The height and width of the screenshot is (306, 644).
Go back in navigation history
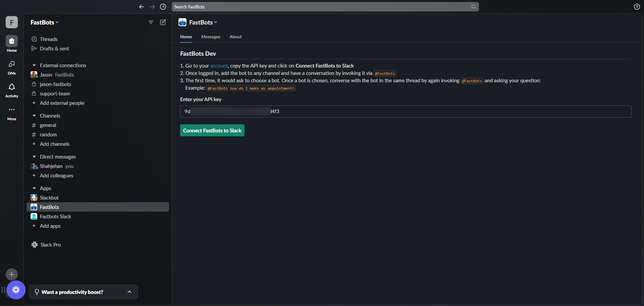click(142, 7)
